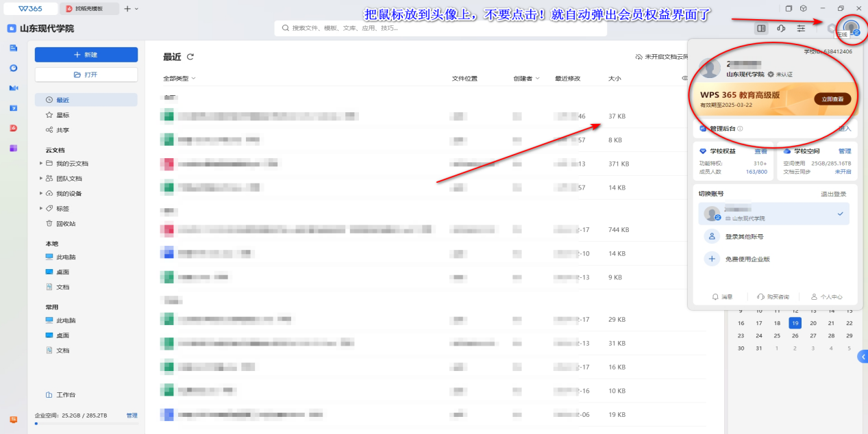
Task: Open the purple apps icon in the left rail
Action: (x=13, y=148)
